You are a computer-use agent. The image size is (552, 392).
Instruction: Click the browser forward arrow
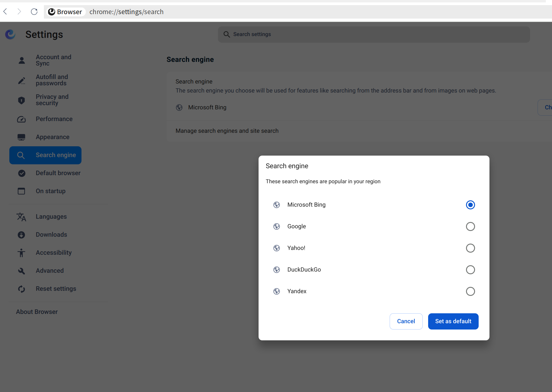point(19,12)
